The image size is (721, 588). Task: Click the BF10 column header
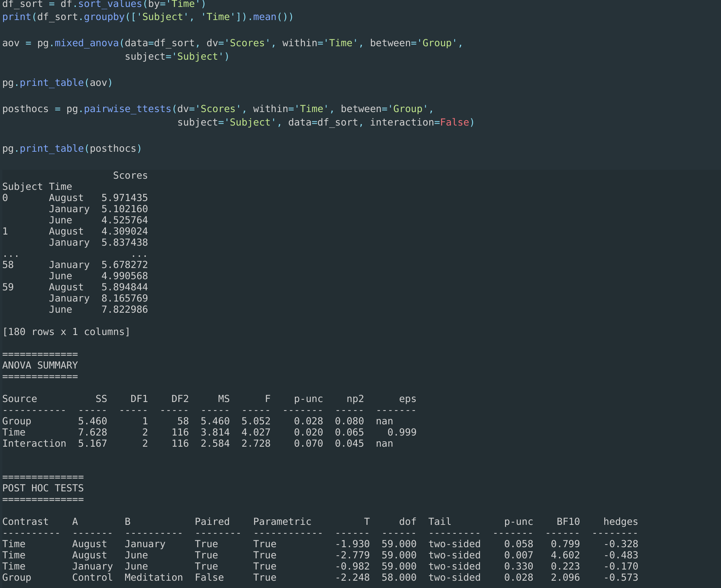coord(568,521)
